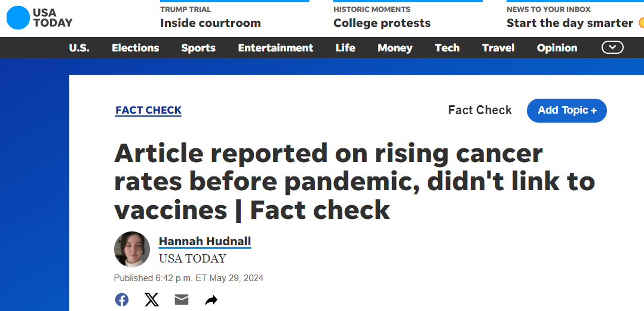
Task: Open the Travel section
Action: click(498, 48)
